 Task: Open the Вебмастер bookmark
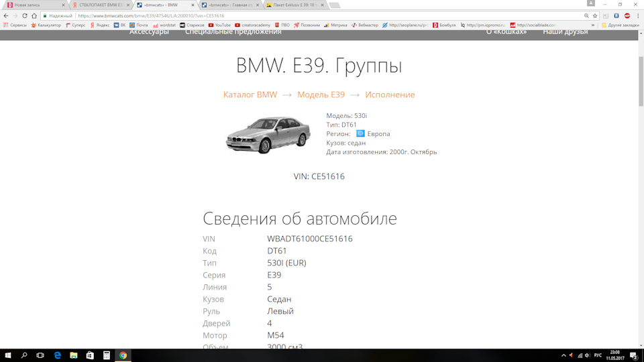365,25
